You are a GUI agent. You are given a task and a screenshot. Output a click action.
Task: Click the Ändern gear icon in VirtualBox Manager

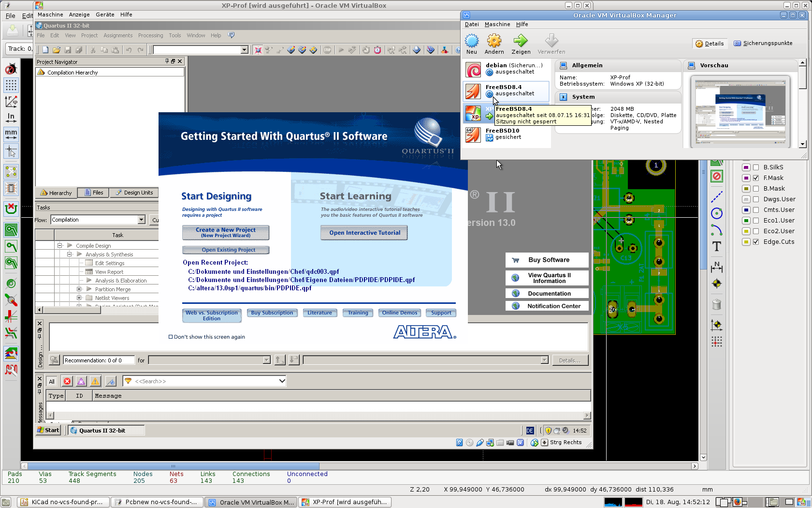pos(494,44)
